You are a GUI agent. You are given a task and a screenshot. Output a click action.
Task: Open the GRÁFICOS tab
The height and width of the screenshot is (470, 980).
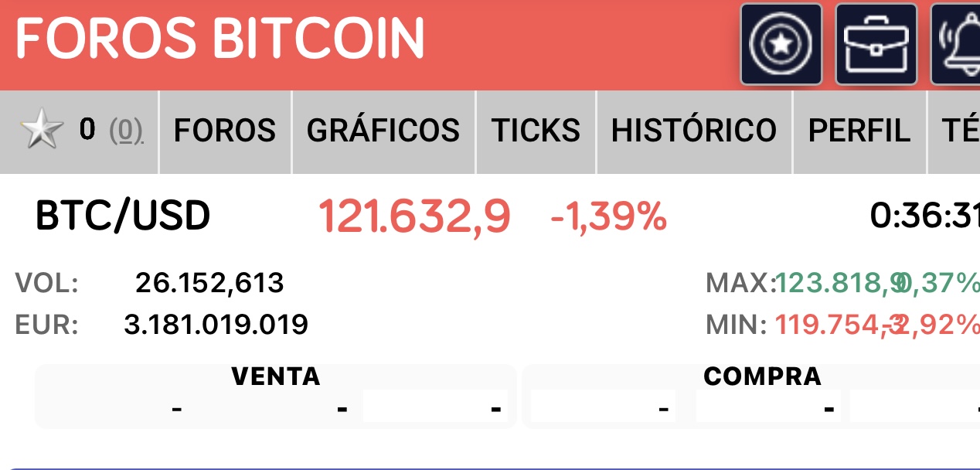tap(383, 131)
